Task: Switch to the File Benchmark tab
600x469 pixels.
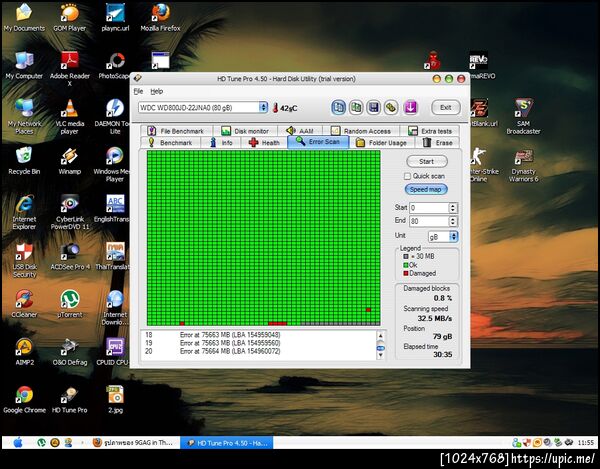Action: [176, 131]
